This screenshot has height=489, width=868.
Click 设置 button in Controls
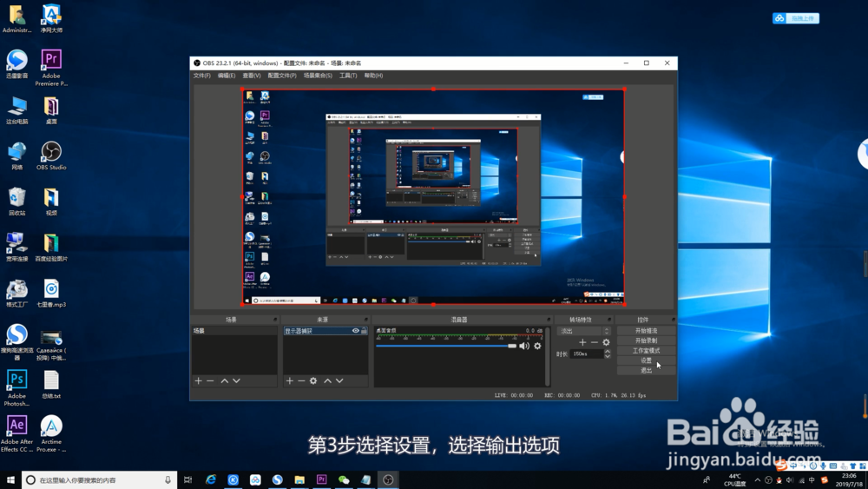coord(646,360)
